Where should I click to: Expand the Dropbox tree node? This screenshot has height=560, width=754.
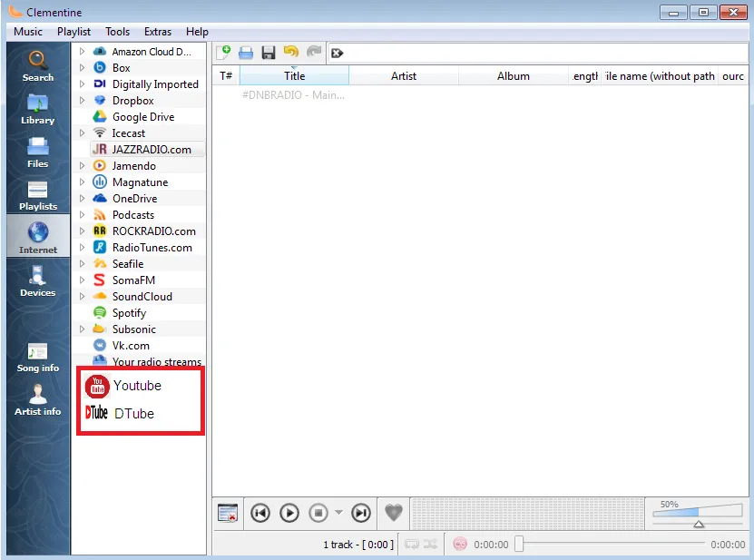83,101
